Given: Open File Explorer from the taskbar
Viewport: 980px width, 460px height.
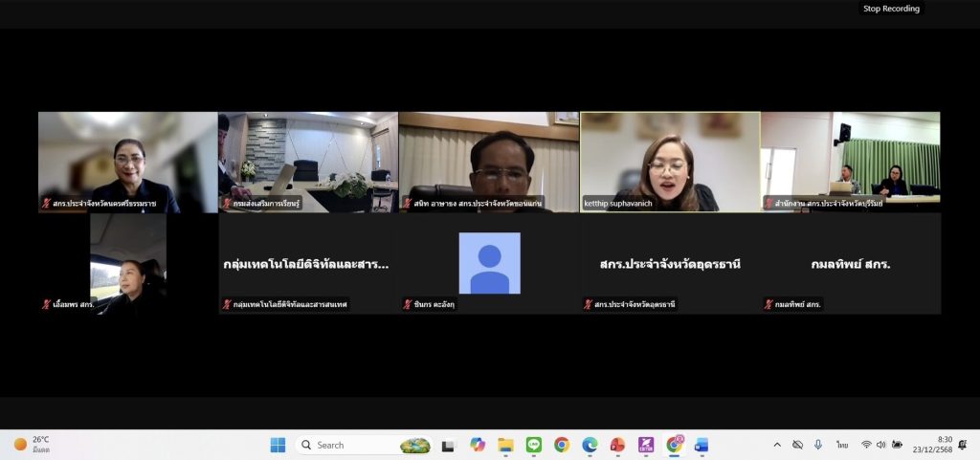Looking at the screenshot, I should click(505, 445).
